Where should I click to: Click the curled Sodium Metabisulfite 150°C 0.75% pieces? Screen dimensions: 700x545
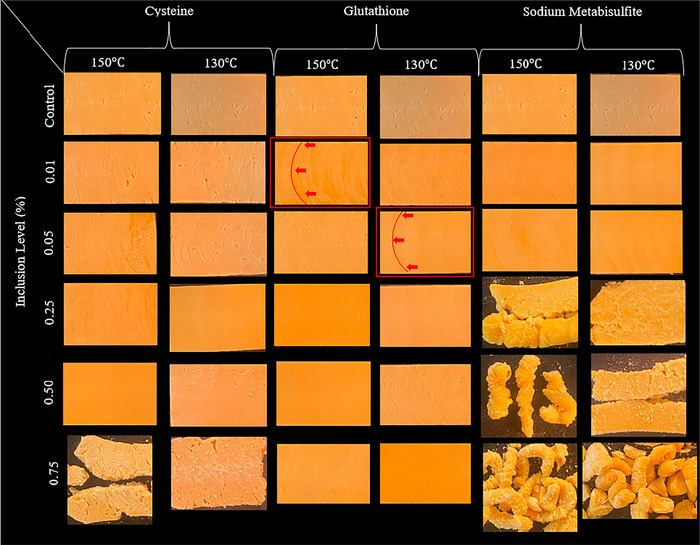(x=530, y=487)
